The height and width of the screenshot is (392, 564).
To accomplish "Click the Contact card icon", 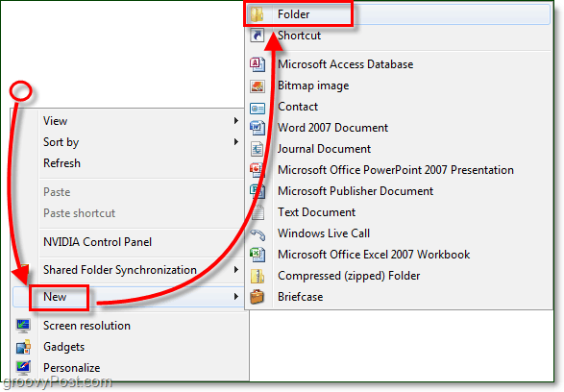I will point(257,108).
